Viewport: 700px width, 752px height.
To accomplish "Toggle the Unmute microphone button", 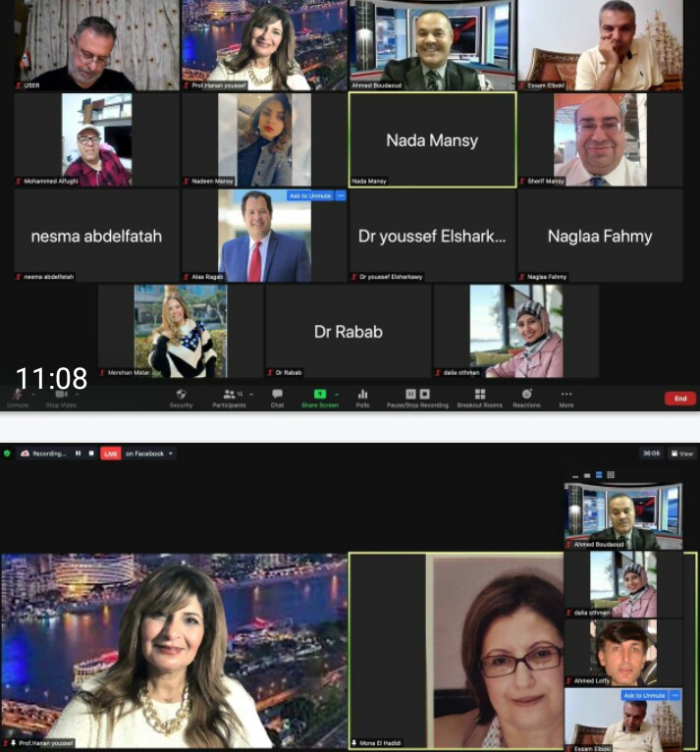I will (x=18, y=396).
